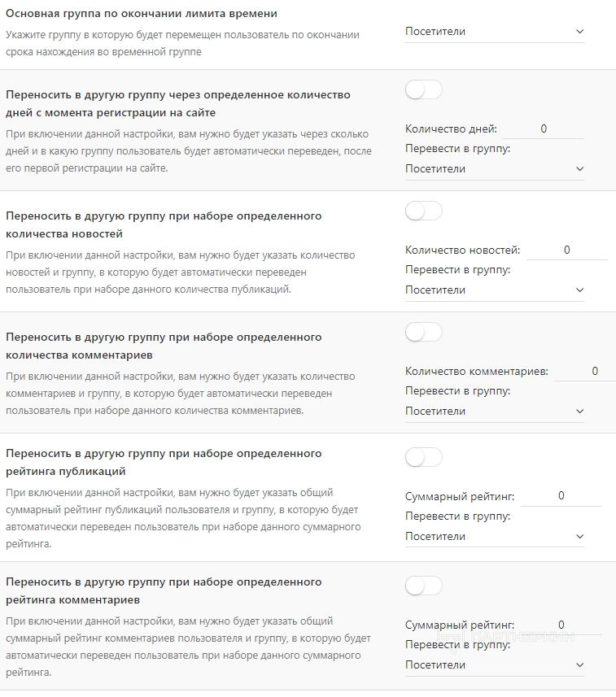Focus the 'Количество новостей' input field
The width and height of the screenshot is (616, 697).
pyautogui.click(x=566, y=250)
